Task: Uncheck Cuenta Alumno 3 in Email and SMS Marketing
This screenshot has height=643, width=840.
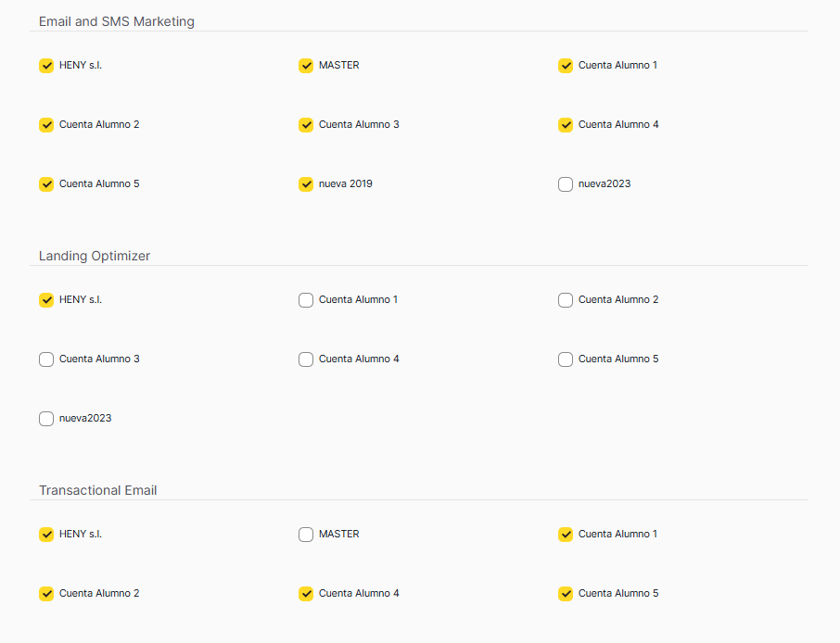Action: pyautogui.click(x=306, y=125)
